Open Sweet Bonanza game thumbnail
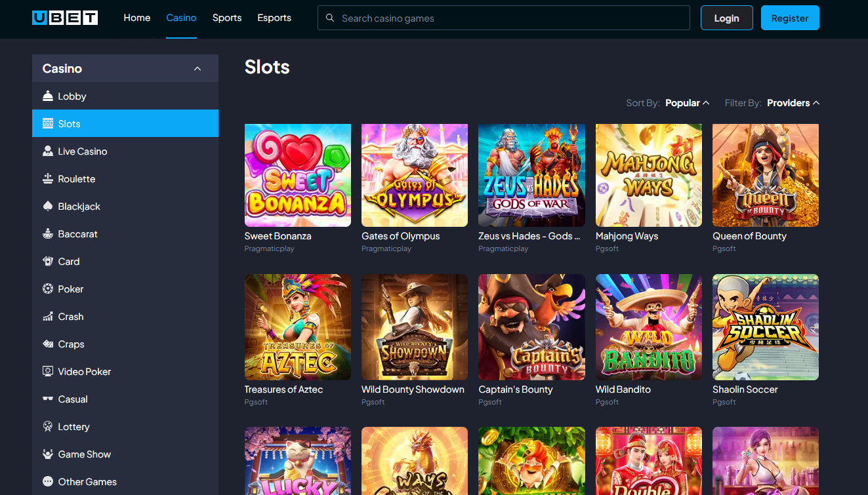868x495 pixels. click(298, 175)
